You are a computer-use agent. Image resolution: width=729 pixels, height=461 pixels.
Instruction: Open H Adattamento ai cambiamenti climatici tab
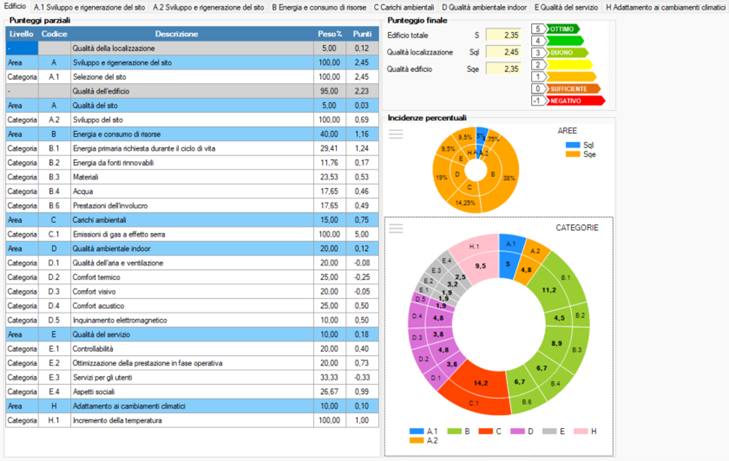[x=665, y=7]
